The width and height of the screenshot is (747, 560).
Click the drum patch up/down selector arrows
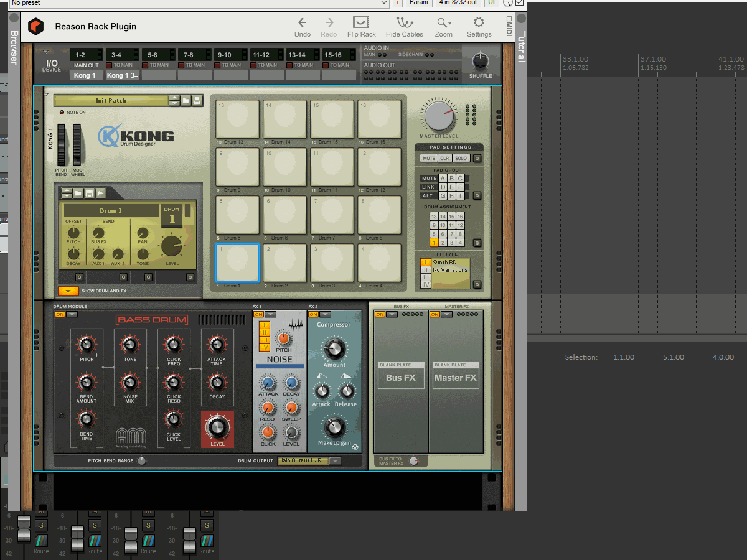tap(67, 194)
